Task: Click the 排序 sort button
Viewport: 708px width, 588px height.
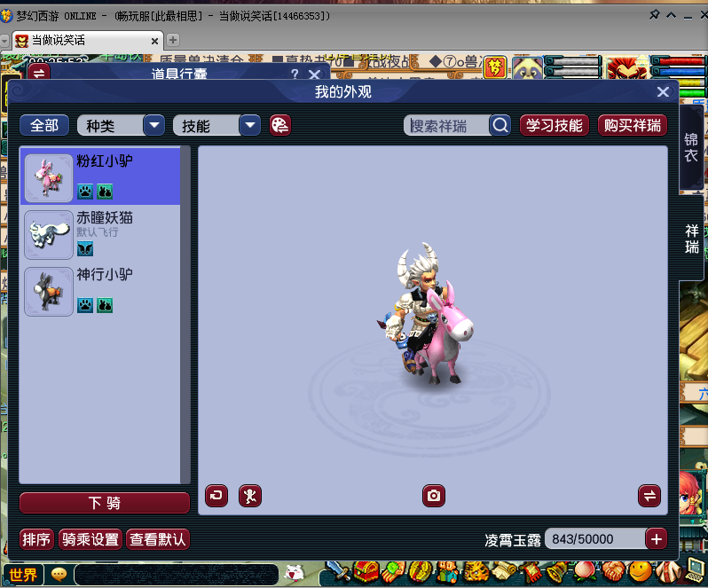Action: pos(36,539)
